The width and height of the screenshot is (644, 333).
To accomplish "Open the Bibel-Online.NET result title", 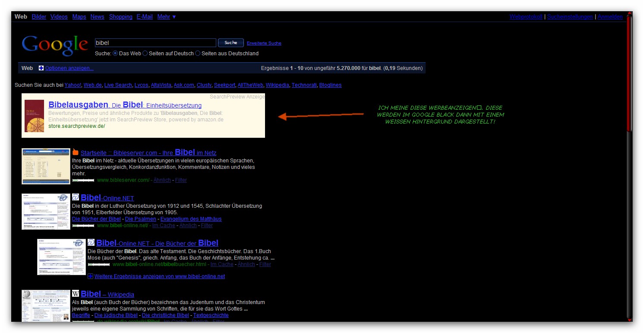I will pos(107,198).
